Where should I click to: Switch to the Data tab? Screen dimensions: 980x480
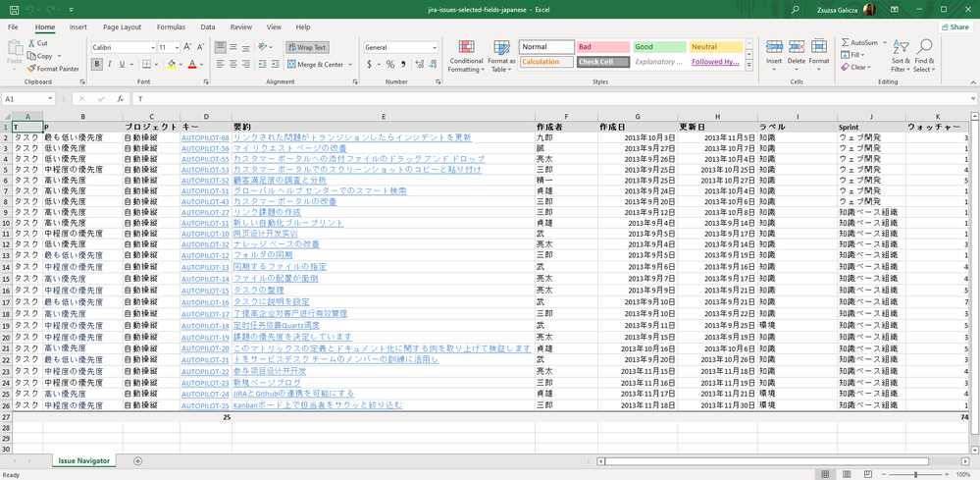[x=208, y=27]
